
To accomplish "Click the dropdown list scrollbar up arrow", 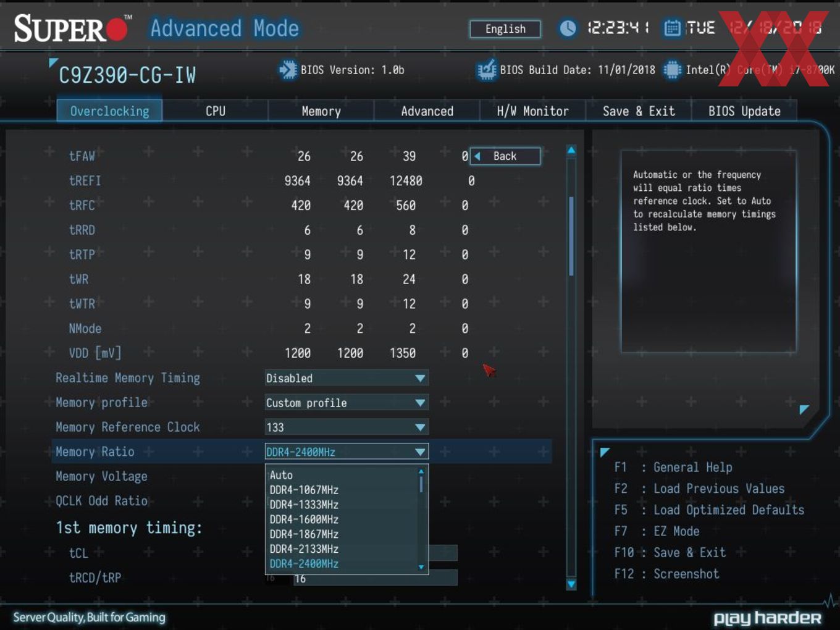I will click(421, 471).
